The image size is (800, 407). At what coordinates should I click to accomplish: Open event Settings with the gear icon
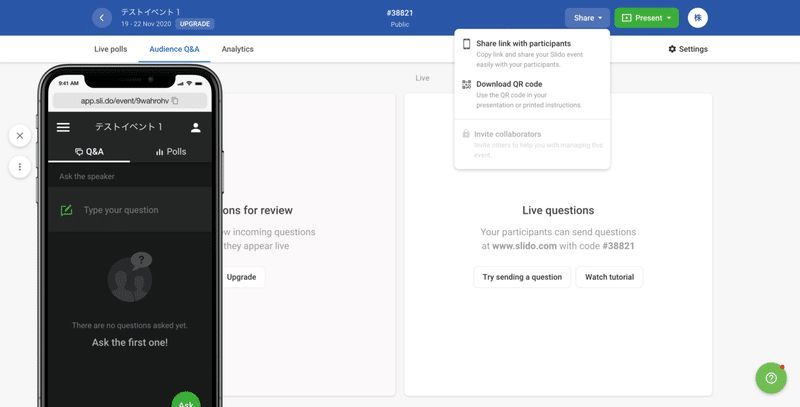pos(688,49)
